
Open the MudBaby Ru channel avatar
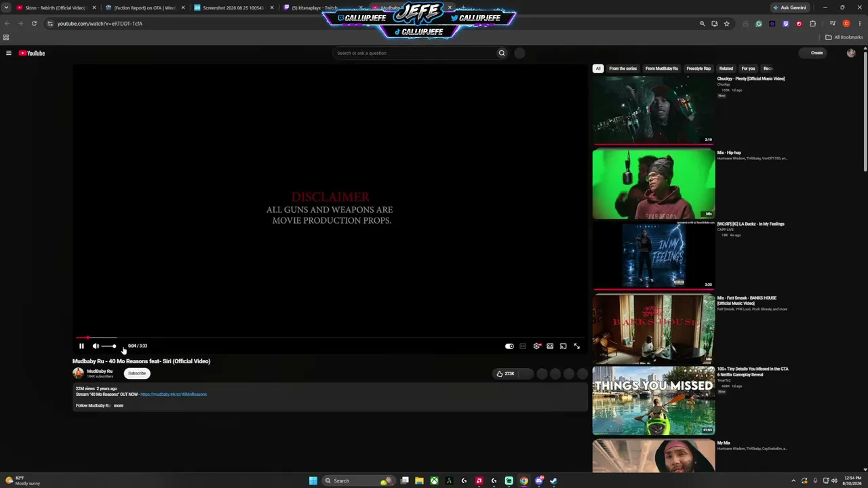click(x=78, y=373)
